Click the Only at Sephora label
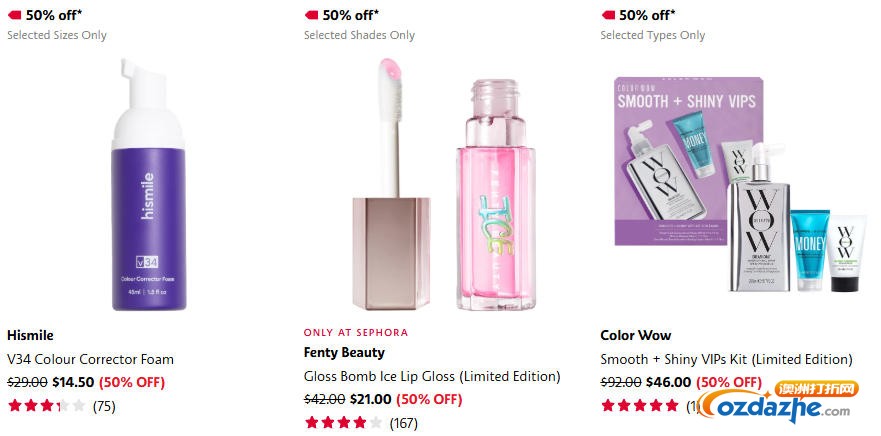This screenshot has width=881, height=436. (356, 332)
